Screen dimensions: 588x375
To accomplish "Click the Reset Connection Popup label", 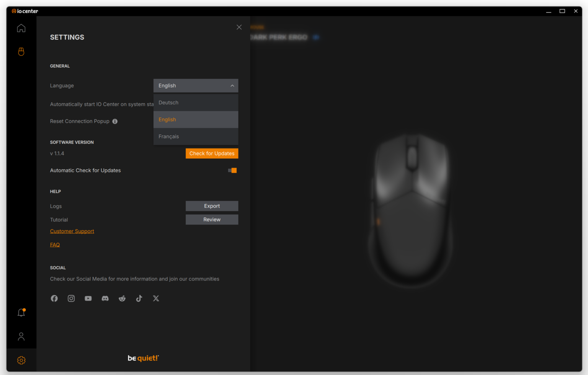I will [x=80, y=121].
